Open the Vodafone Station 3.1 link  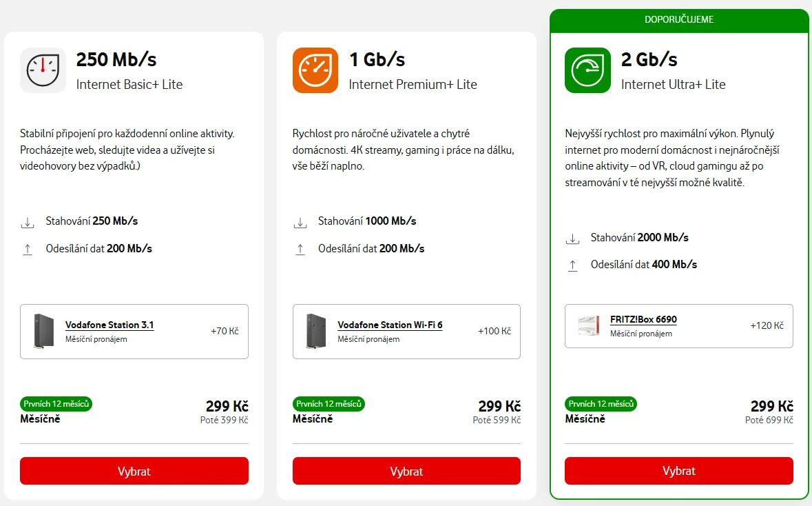point(110,325)
